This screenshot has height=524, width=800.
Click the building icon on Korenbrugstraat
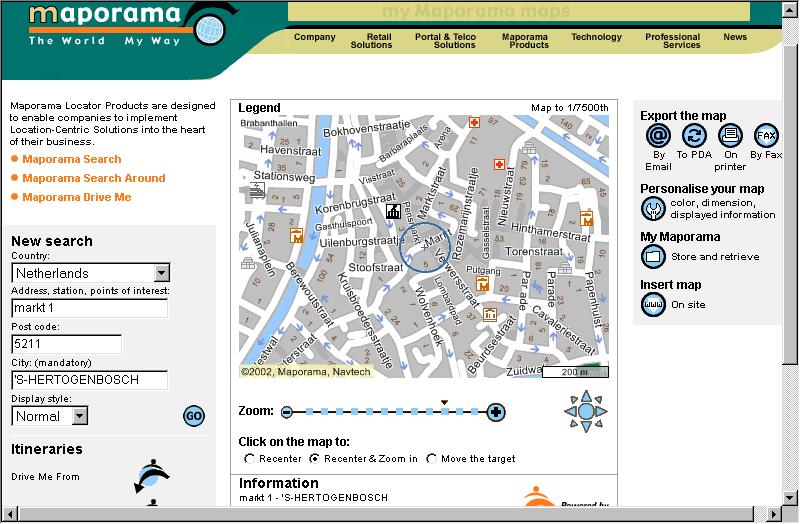click(393, 211)
